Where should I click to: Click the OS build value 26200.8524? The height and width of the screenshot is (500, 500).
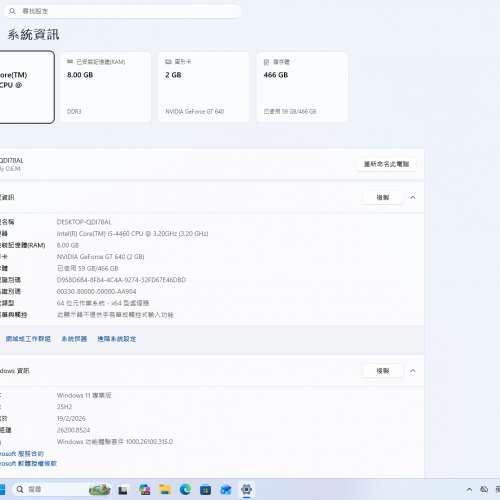pos(73,430)
